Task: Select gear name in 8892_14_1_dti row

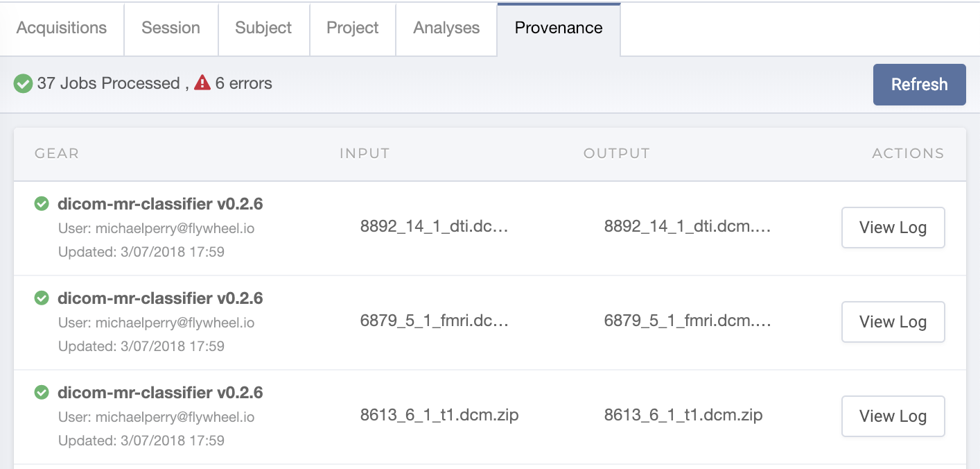Action: coord(160,204)
